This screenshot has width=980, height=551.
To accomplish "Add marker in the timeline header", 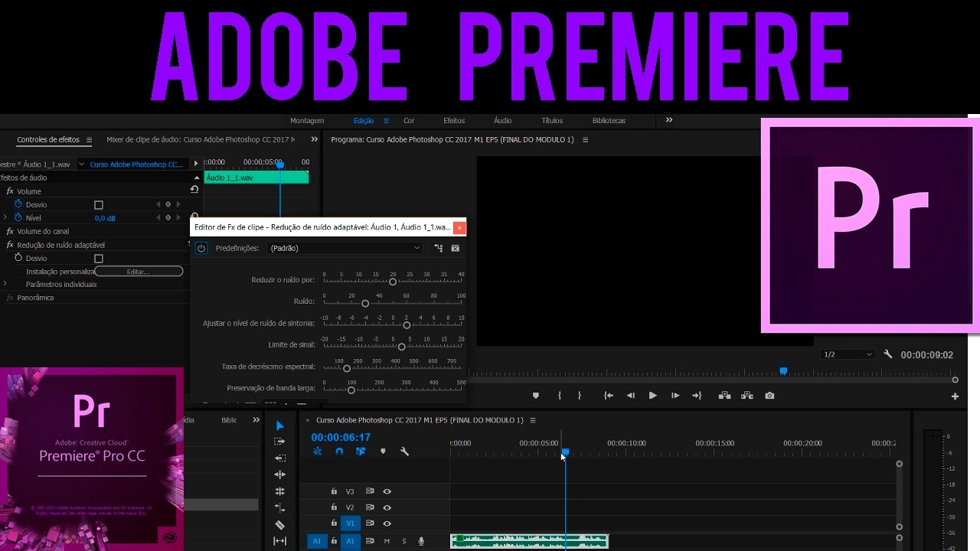I will pos(383,452).
